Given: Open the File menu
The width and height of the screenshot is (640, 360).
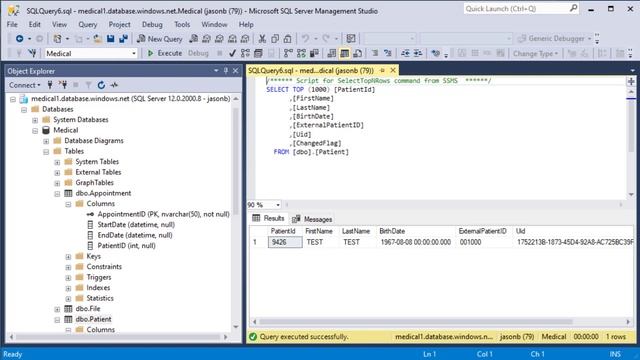Looking at the screenshot, I should (12, 24).
